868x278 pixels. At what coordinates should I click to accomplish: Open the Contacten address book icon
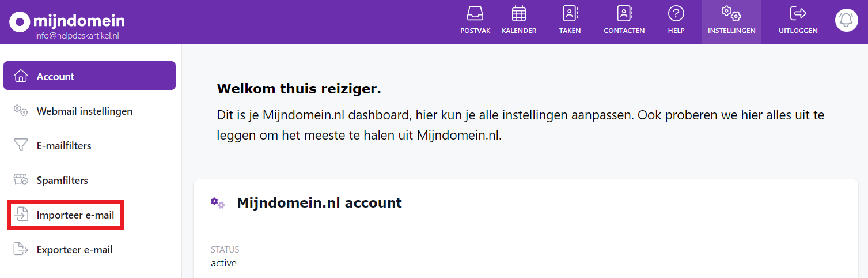tap(624, 14)
